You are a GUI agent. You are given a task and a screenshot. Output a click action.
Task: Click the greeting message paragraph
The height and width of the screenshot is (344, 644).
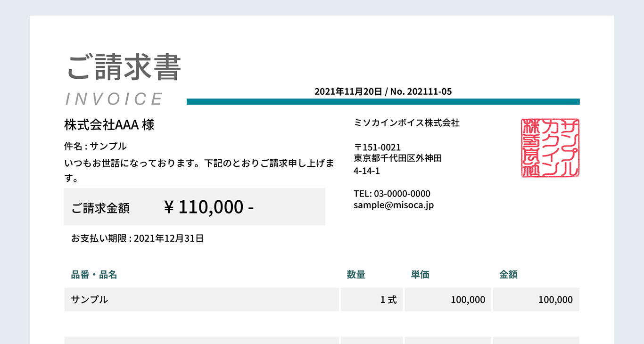199,171
